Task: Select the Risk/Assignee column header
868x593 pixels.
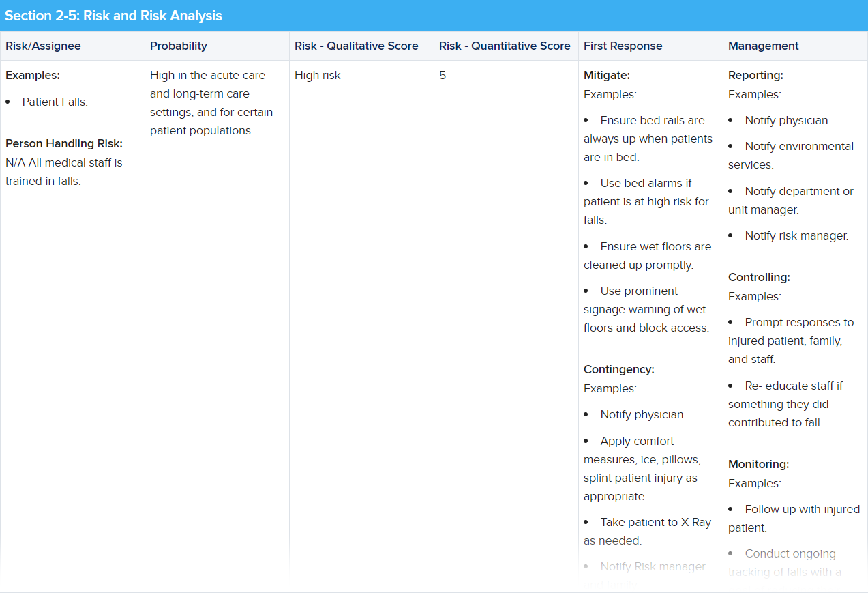Action: (x=43, y=46)
